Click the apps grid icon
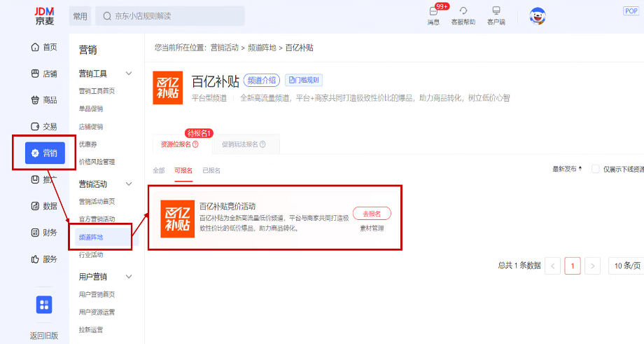The width and height of the screenshot is (644, 344). click(44, 305)
